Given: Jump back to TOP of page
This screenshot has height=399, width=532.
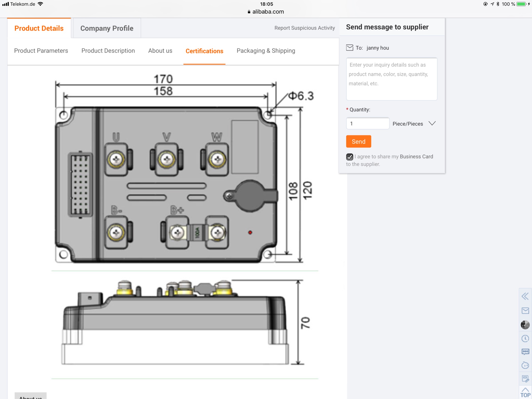Looking at the screenshot, I should click(x=525, y=393).
